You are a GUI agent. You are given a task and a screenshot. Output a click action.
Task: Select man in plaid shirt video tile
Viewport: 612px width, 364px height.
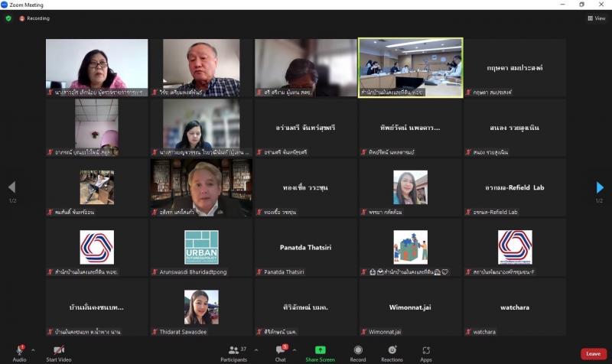[x=201, y=67]
